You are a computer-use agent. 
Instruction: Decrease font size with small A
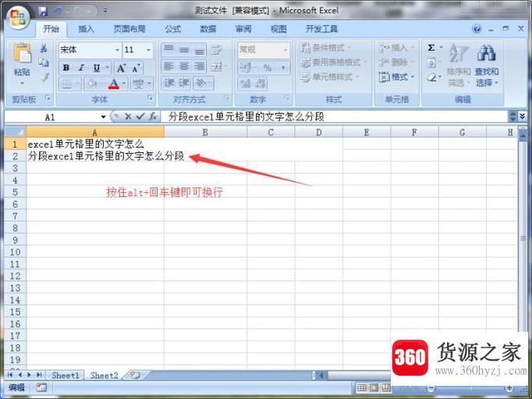pyautogui.click(x=136, y=68)
